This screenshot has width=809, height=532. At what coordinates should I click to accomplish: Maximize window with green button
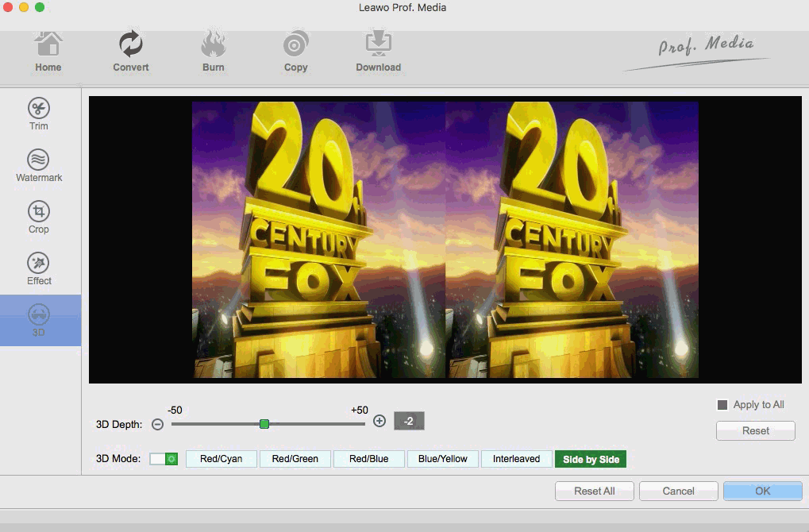(40, 7)
